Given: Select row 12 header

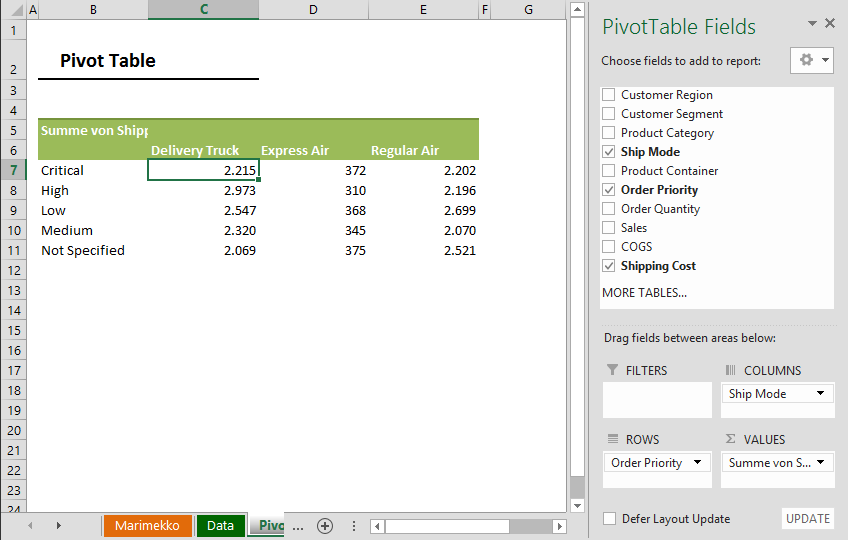Looking at the screenshot, I should click(x=14, y=270).
